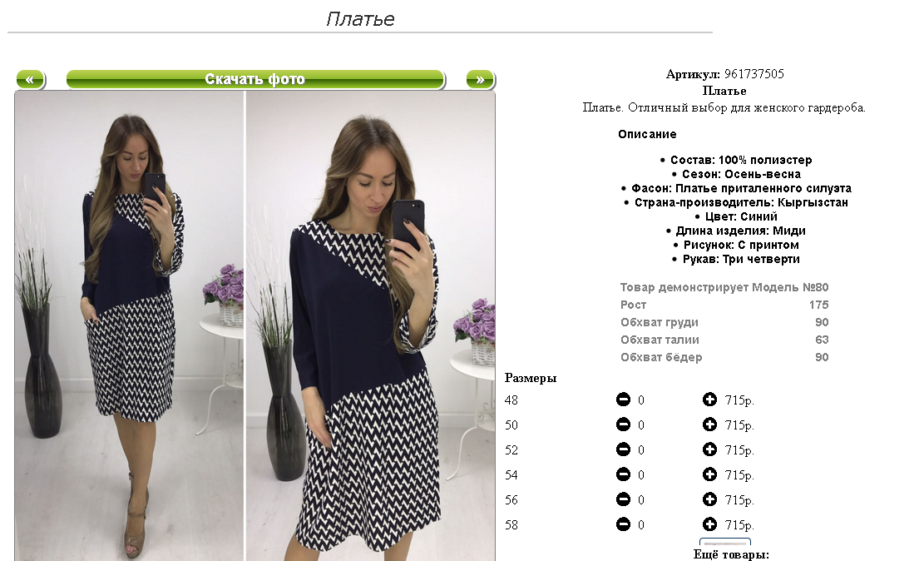The width and height of the screenshot is (924, 561).
Task: Go to next photo with » button
Action: pyautogui.click(x=481, y=79)
